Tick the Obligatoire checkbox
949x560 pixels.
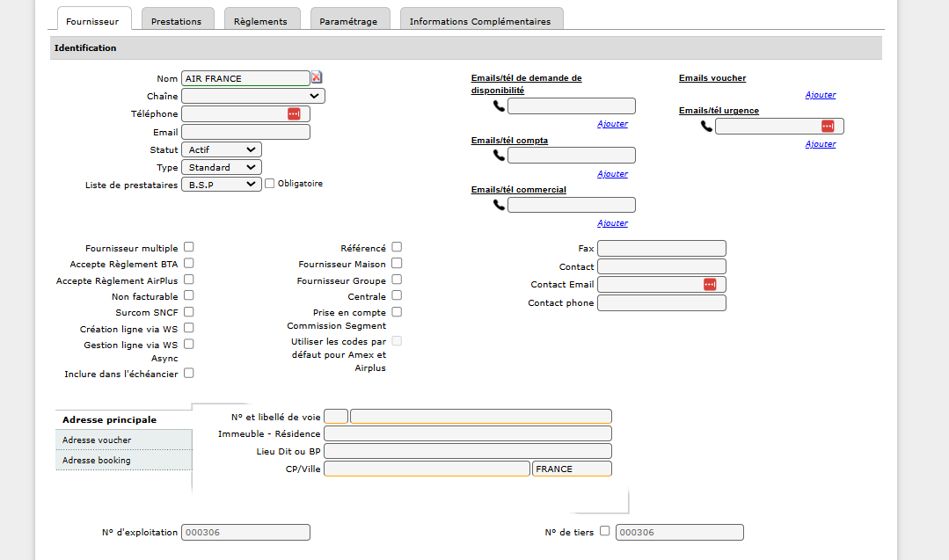(270, 183)
